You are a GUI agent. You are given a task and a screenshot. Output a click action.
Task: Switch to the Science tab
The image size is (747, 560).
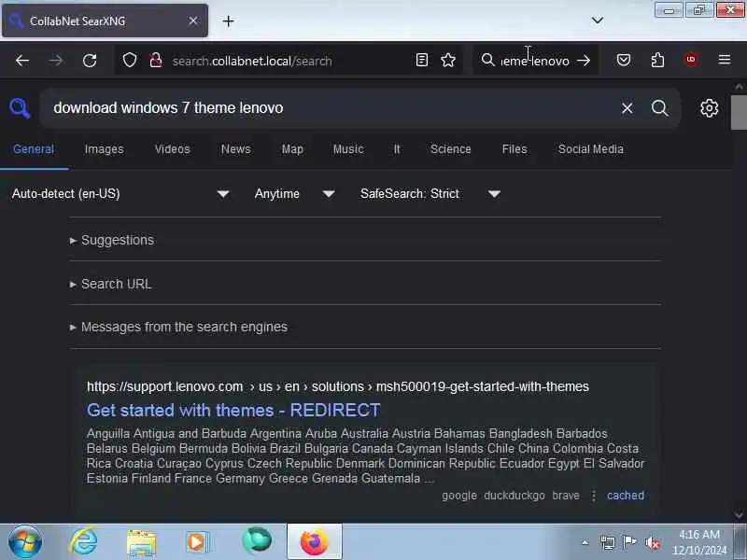[x=451, y=149]
